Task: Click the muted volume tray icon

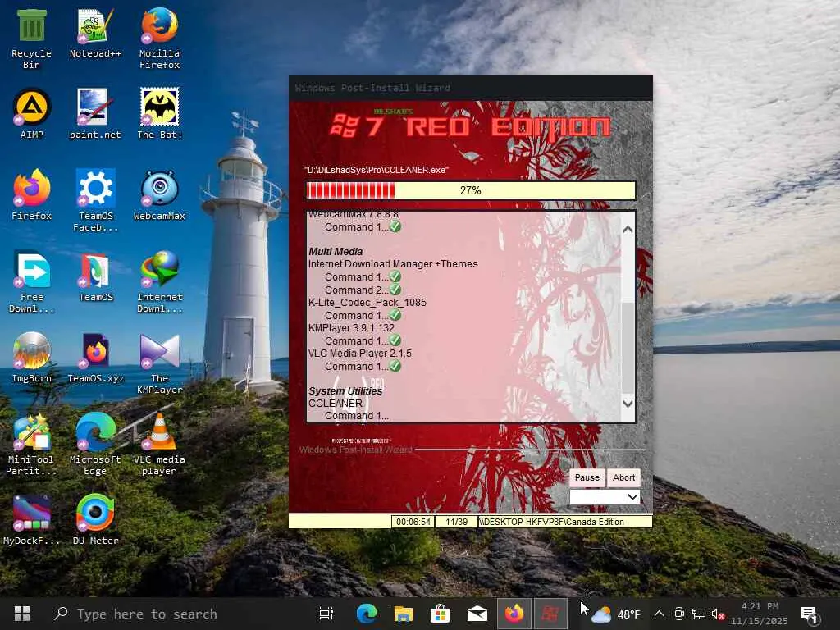Action: point(718,614)
